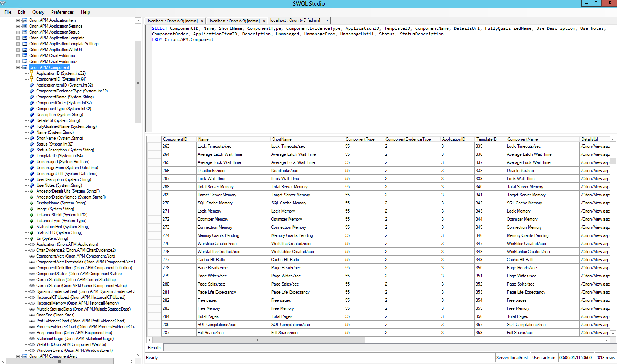
Task: Click the results grid horizontal scrollbar thumb
Action: (x=259, y=340)
